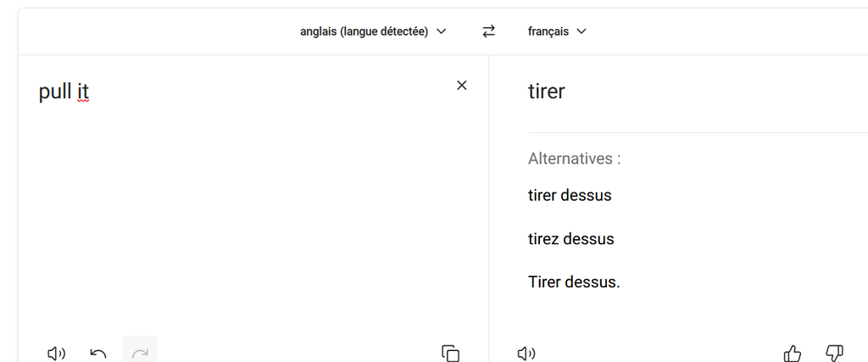Listen to the source text audio

(56, 354)
